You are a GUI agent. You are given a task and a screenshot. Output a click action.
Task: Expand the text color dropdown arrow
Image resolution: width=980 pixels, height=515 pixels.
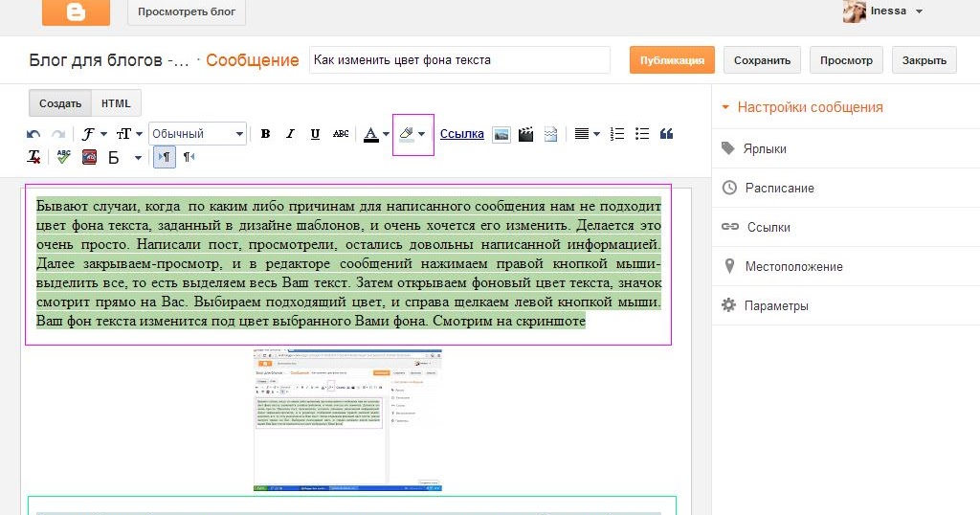[x=386, y=134]
